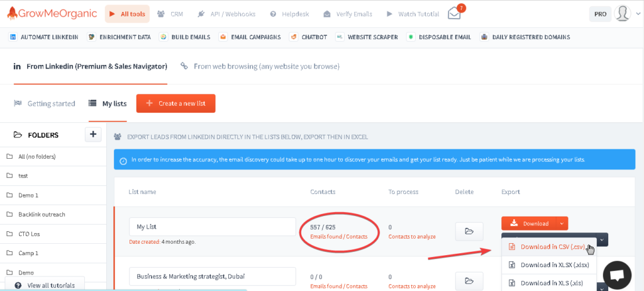
Task: Open the All tools menu
Action: tap(127, 14)
